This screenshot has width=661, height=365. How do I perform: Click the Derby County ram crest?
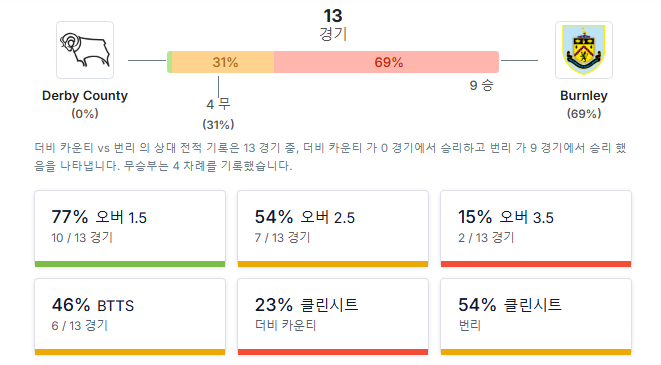click(85, 50)
